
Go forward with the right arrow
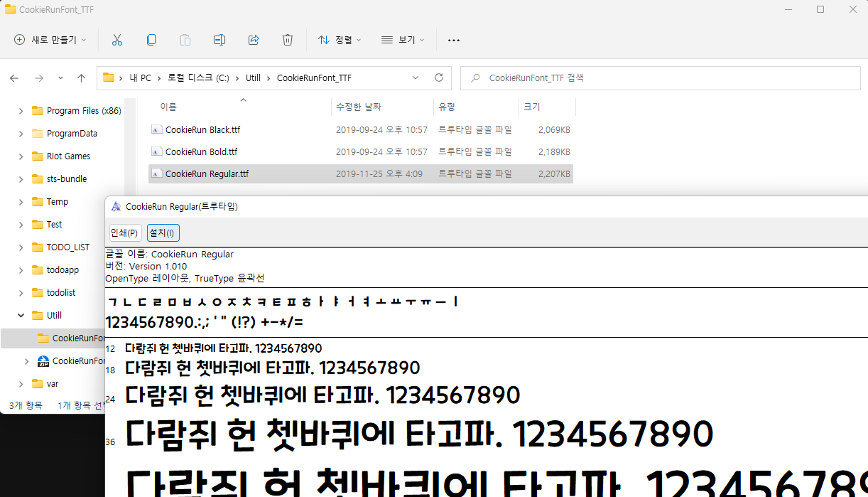point(39,78)
